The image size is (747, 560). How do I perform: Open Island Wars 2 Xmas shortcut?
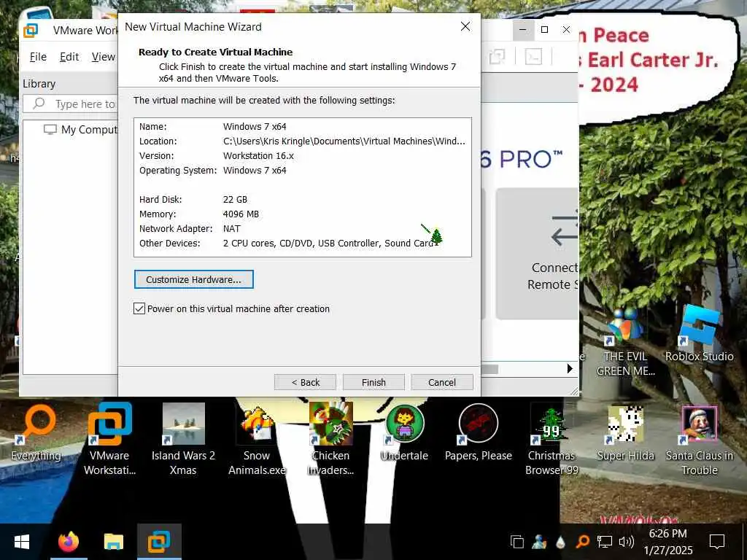point(183,438)
